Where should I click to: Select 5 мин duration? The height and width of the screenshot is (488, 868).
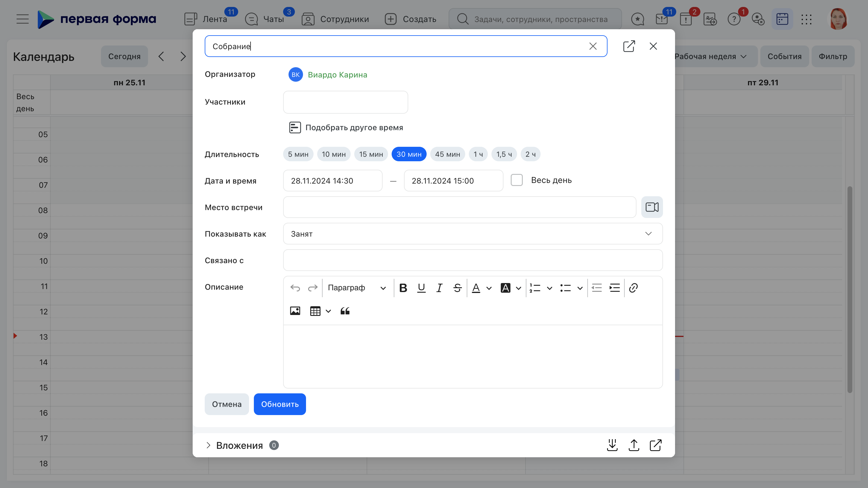tap(298, 154)
